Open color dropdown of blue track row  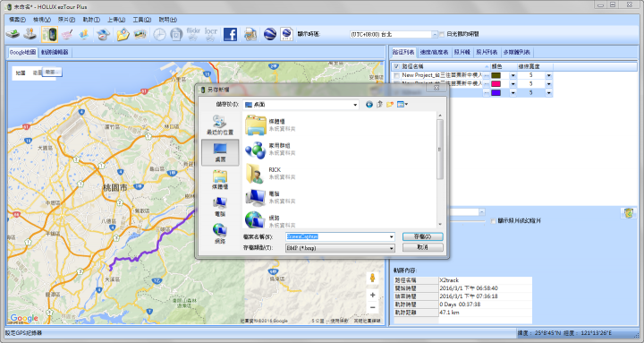(513, 93)
